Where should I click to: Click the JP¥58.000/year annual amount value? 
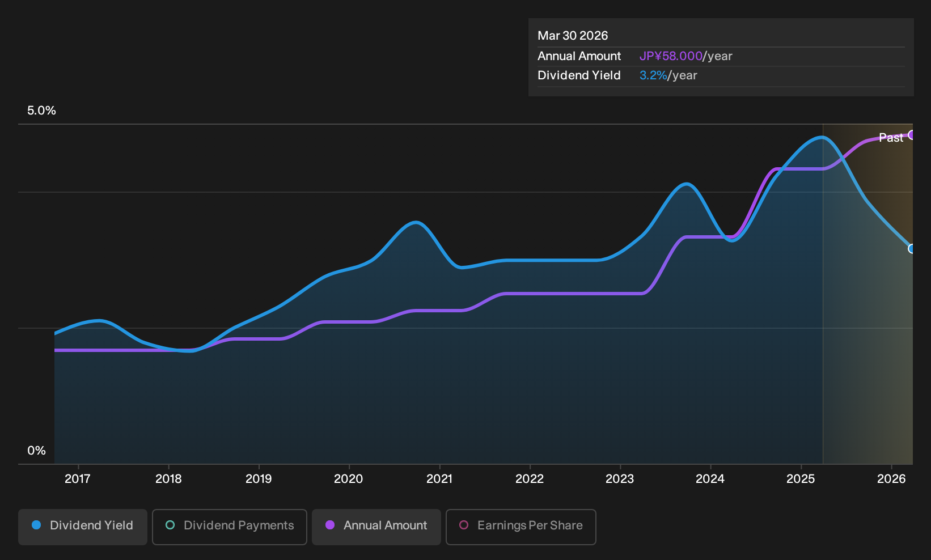click(686, 56)
